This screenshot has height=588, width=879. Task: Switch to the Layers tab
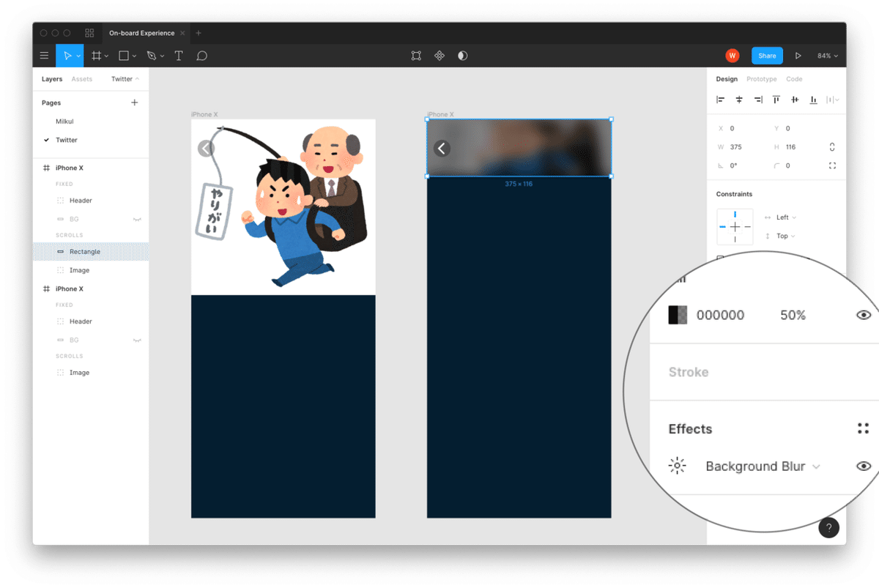click(52, 79)
